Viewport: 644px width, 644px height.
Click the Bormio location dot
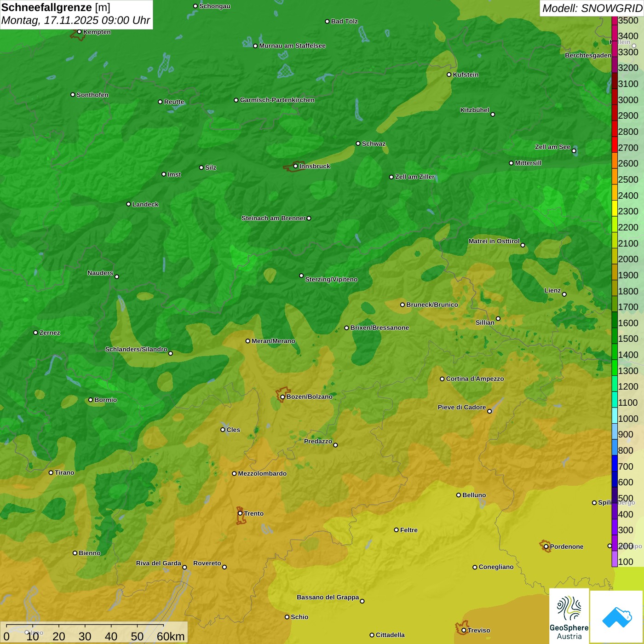(90, 400)
